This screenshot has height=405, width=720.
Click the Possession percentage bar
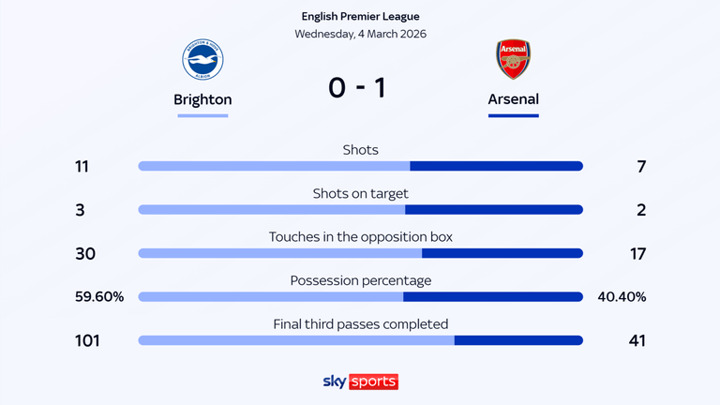[360, 297]
